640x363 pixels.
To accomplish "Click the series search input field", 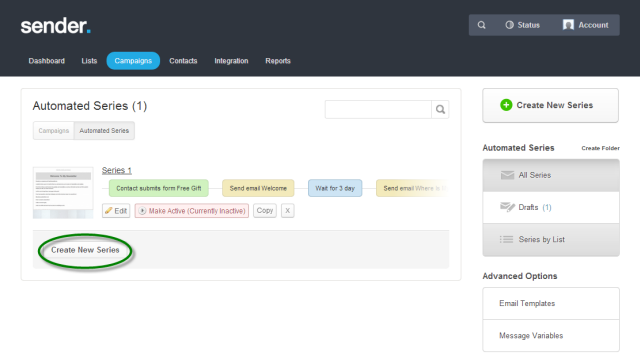I will [378, 109].
